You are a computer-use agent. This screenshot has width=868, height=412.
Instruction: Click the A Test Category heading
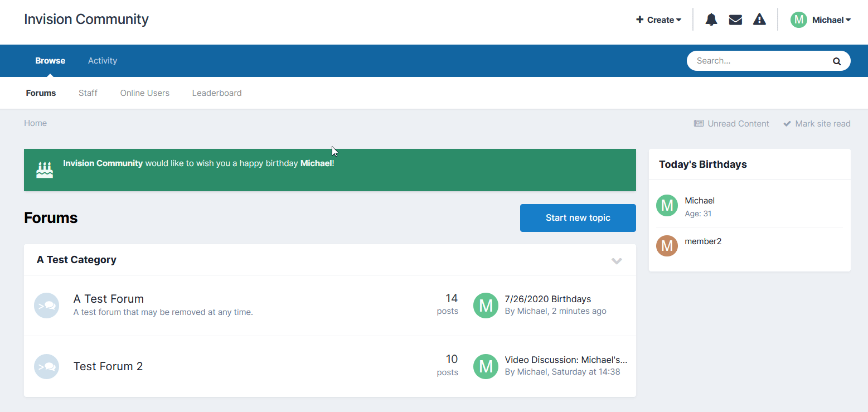[76, 260]
